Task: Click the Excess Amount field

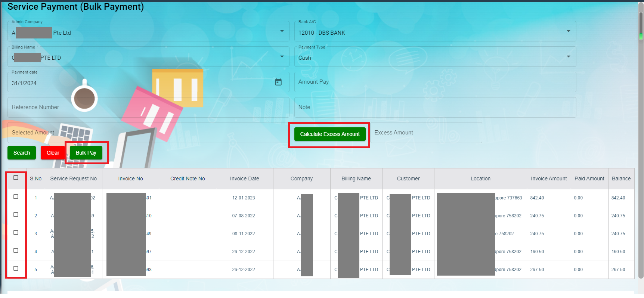Action: [x=426, y=133]
